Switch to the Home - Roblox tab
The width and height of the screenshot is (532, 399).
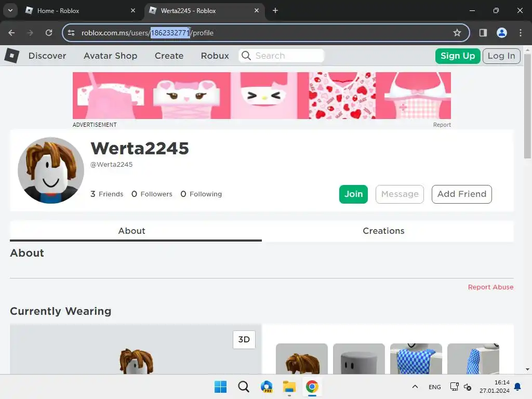point(80,10)
